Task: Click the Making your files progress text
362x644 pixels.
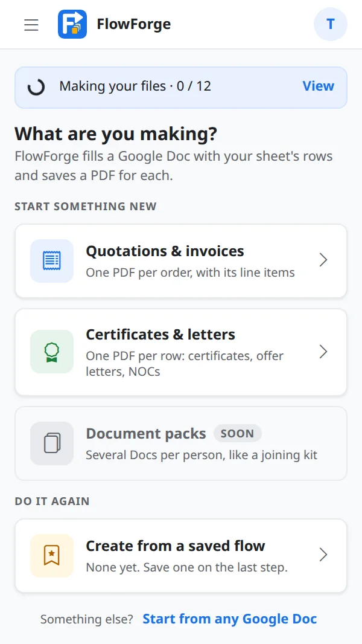Action: point(135,86)
